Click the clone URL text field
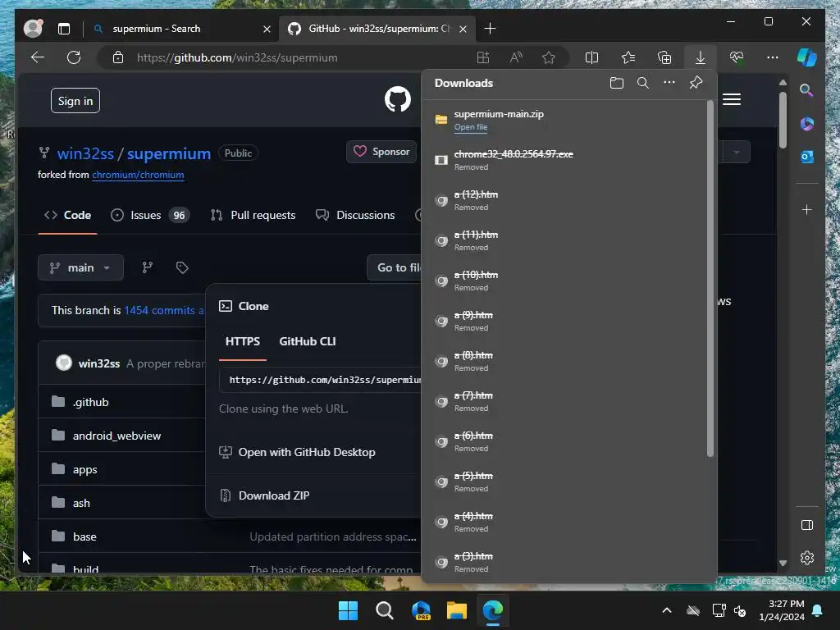Viewport: 840px width, 630px height. point(321,380)
